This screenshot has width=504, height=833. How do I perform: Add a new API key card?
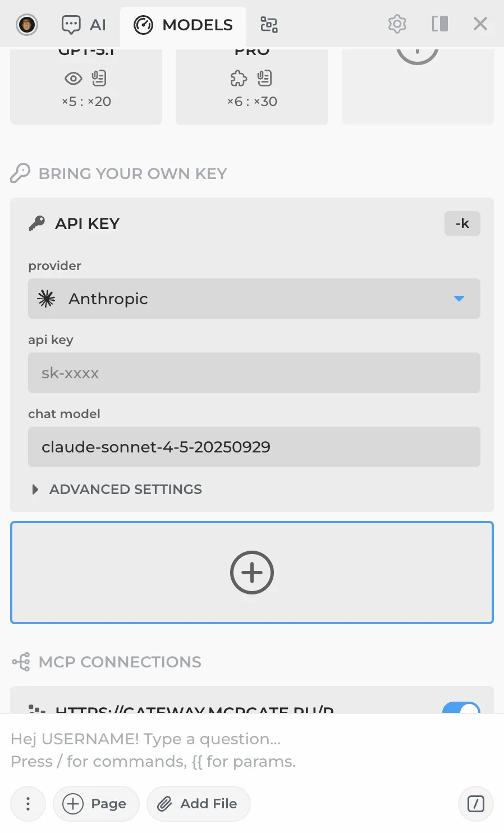[x=252, y=573]
